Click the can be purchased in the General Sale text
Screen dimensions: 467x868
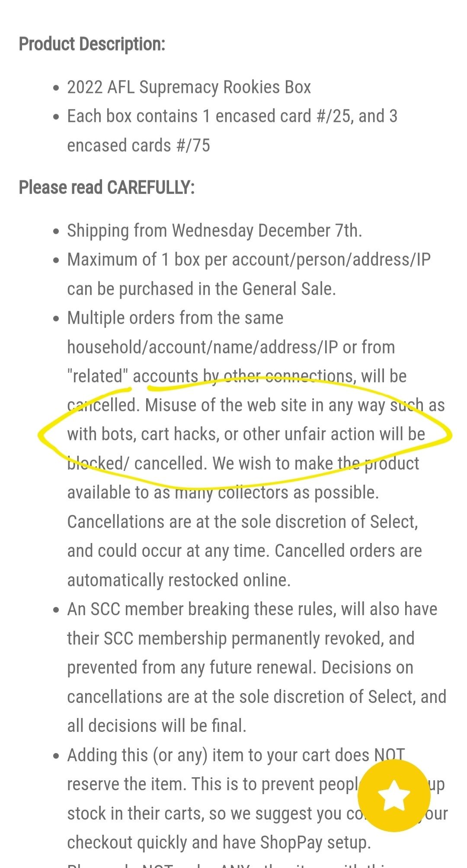click(x=202, y=289)
